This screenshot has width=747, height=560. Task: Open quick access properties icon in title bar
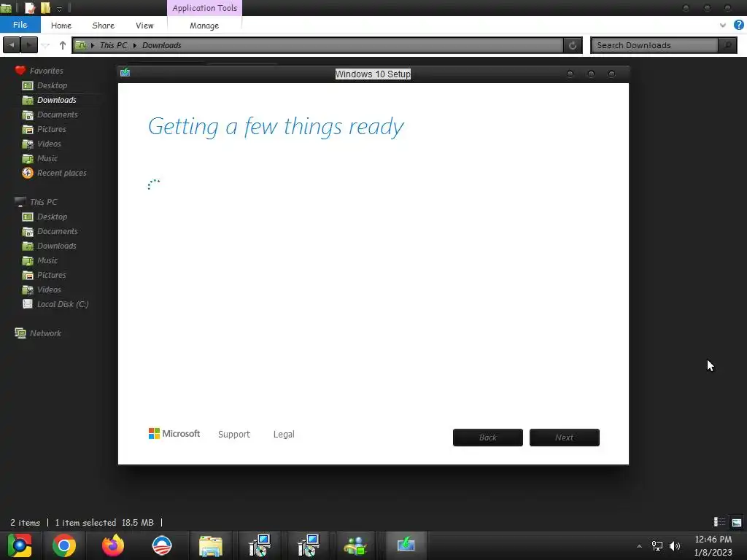point(30,7)
